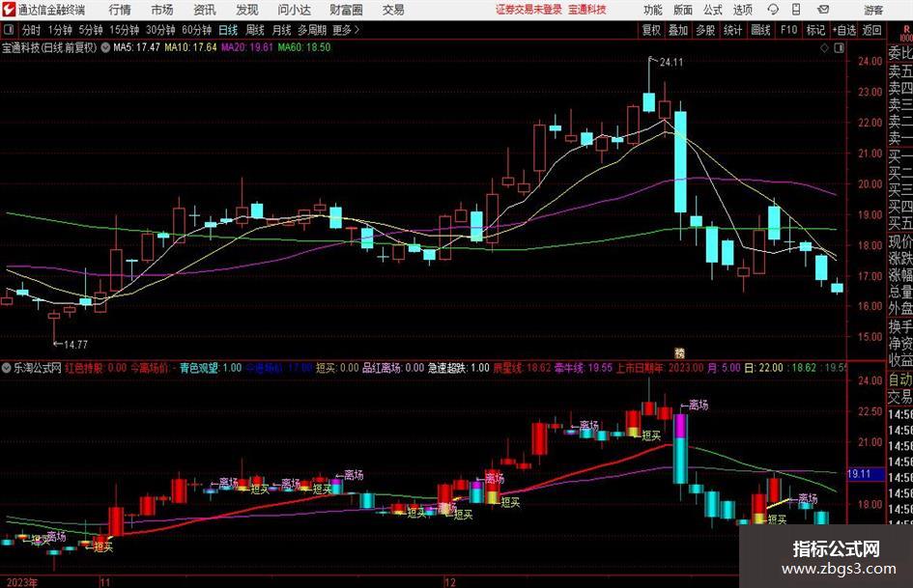
Task: Open the mobile phone icon
Action: [796, 10]
